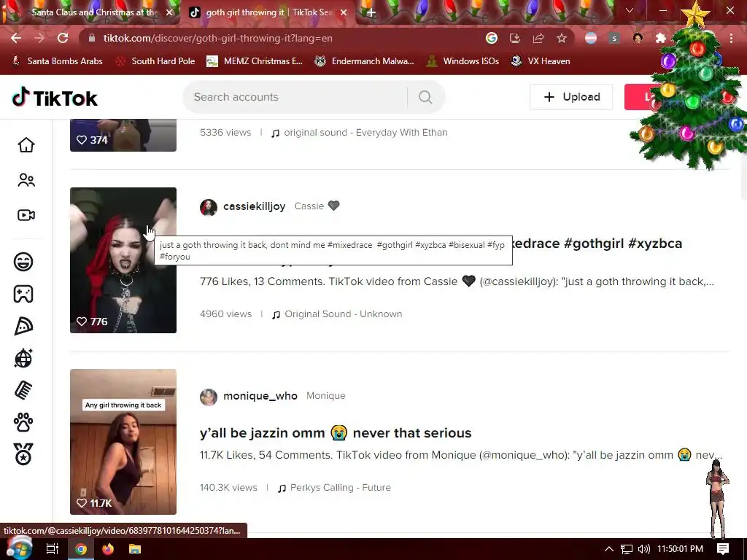
Task: Bookmark this page with the star icon
Action: pyautogui.click(x=562, y=38)
